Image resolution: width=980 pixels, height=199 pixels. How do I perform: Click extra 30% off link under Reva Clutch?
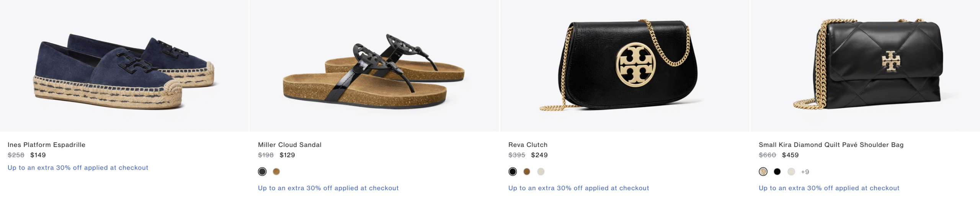coord(578,188)
